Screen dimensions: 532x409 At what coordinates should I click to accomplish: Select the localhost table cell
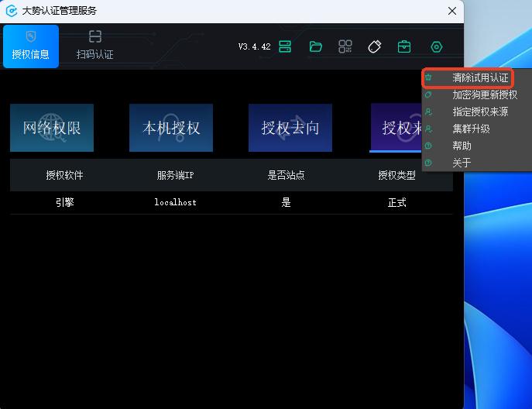[175, 202]
